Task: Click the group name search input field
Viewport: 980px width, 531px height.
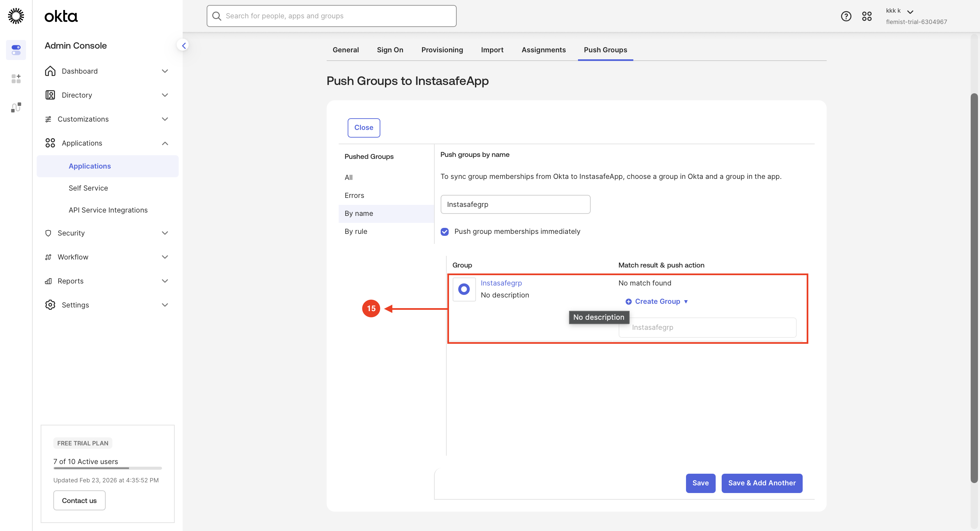Action: pos(515,205)
